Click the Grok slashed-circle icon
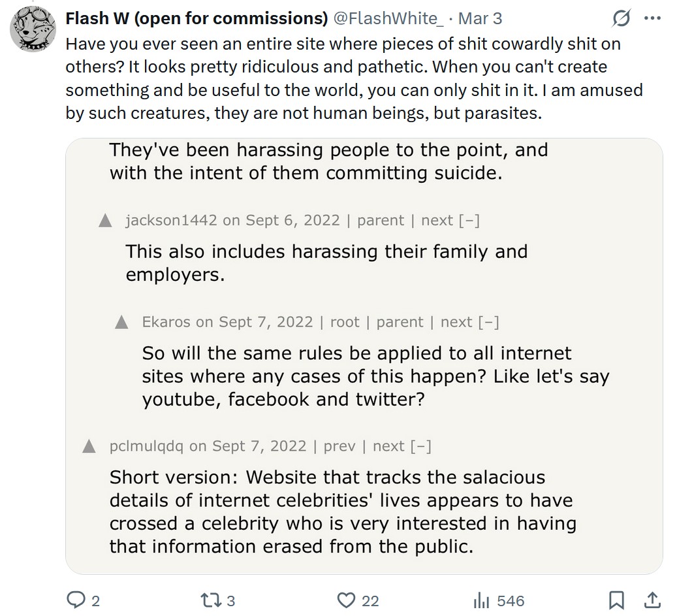Image resolution: width=677 pixels, height=616 pixels. (621, 19)
